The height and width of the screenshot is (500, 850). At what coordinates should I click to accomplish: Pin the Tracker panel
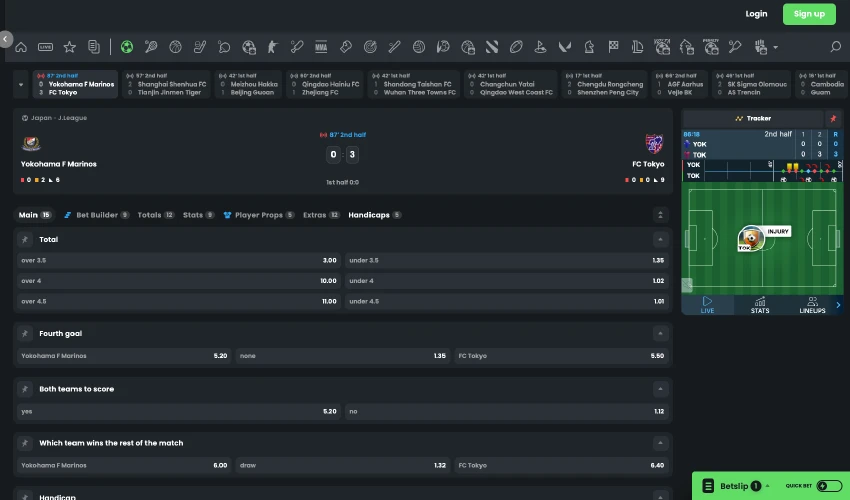point(833,118)
